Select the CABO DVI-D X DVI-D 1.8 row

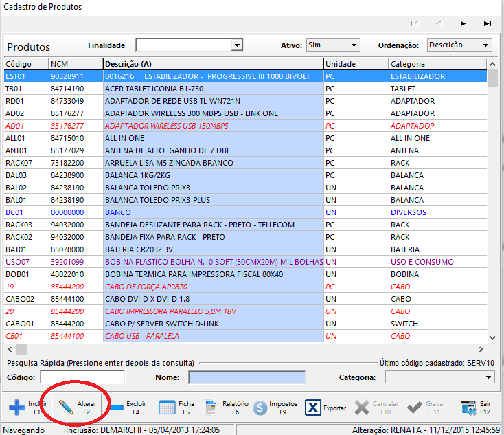[246, 299]
